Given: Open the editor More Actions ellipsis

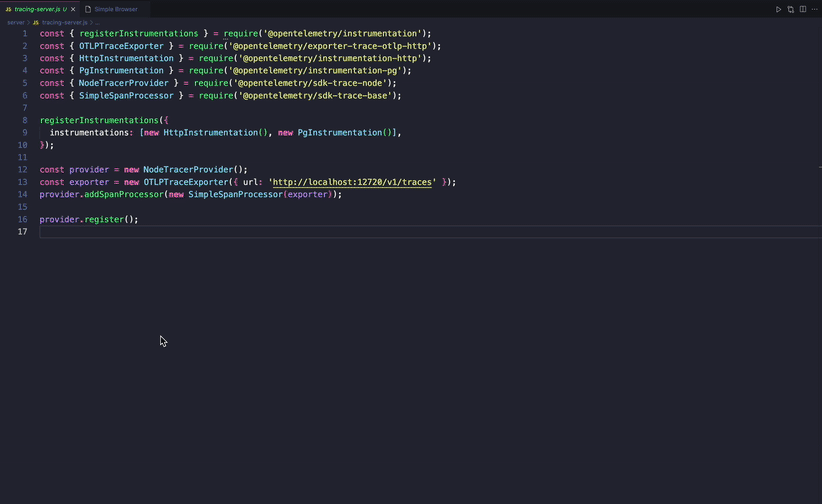Looking at the screenshot, I should pos(814,9).
